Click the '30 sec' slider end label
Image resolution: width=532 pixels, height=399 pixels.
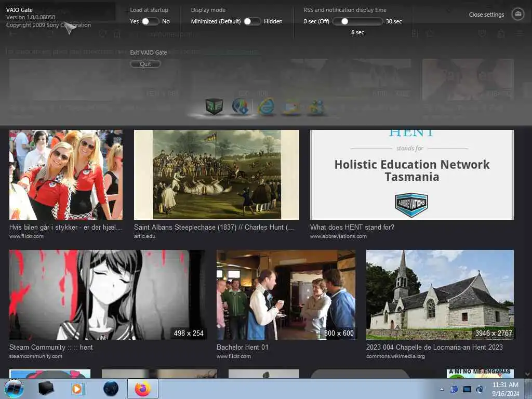tap(394, 21)
